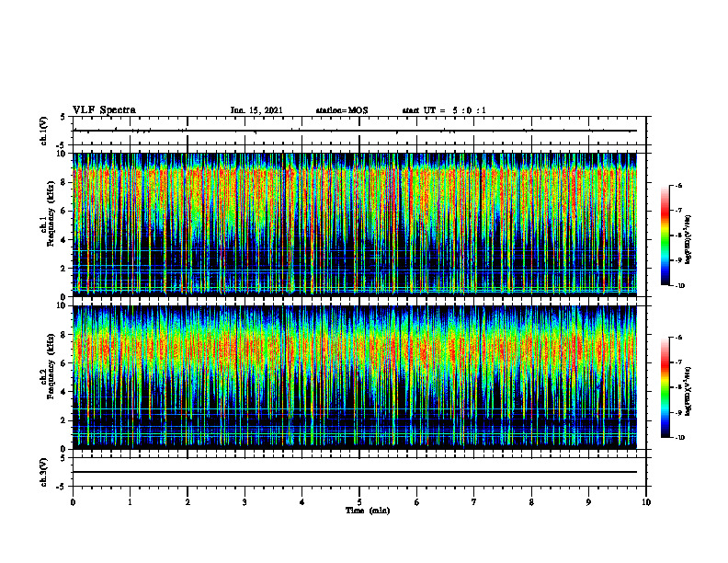
Task: Click the ch.2 spectrogram panel
Action: 355,376
